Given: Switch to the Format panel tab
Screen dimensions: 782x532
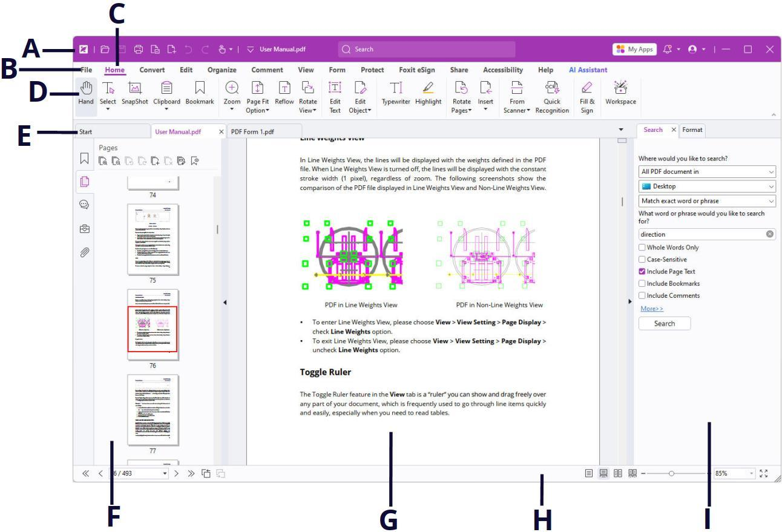Looking at the screenshot, I should (692, 130).
